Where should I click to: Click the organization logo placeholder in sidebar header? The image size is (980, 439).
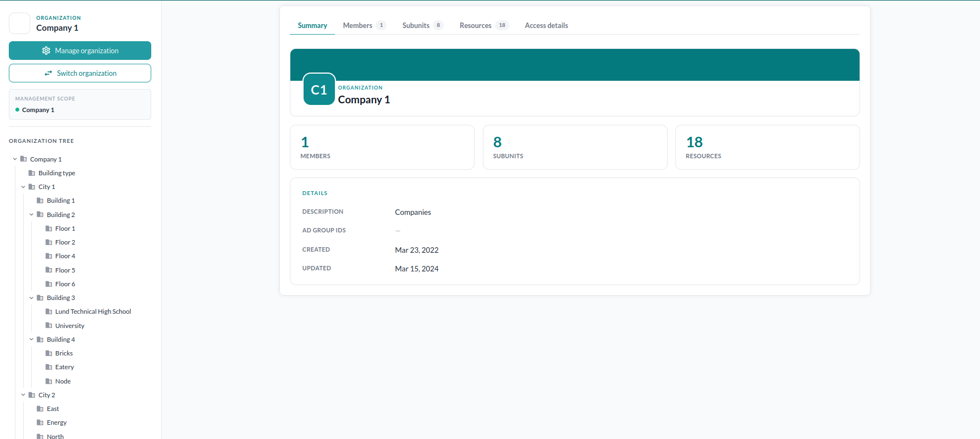pyautogui.click(x=20, y=24)
